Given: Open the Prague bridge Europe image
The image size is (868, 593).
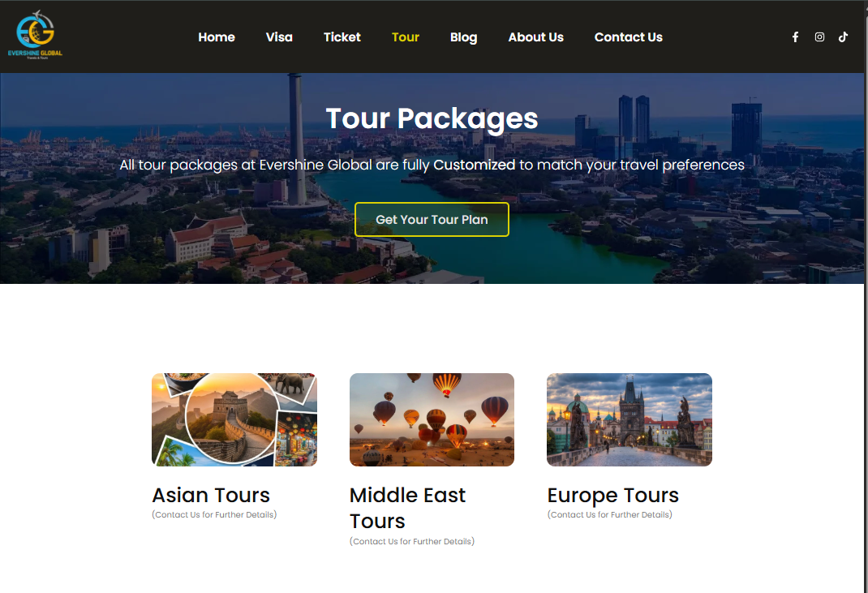Looking at the screenshot, I should 630,419.
